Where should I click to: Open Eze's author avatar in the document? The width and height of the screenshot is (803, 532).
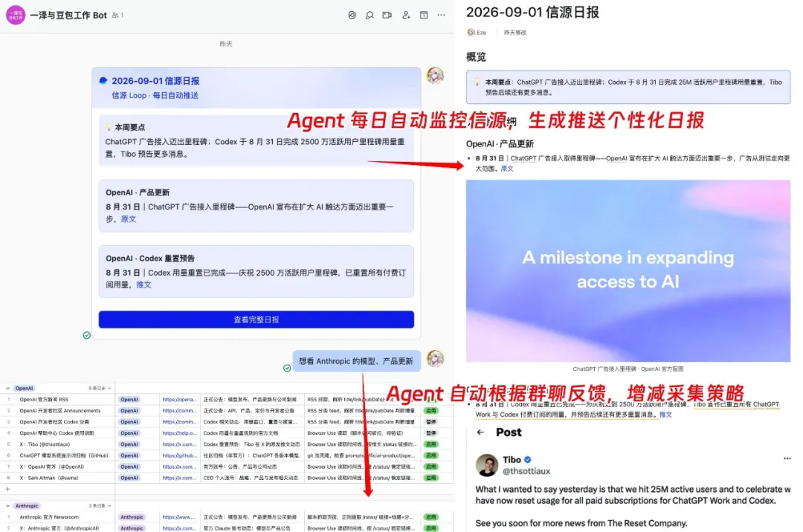point(471,32)
